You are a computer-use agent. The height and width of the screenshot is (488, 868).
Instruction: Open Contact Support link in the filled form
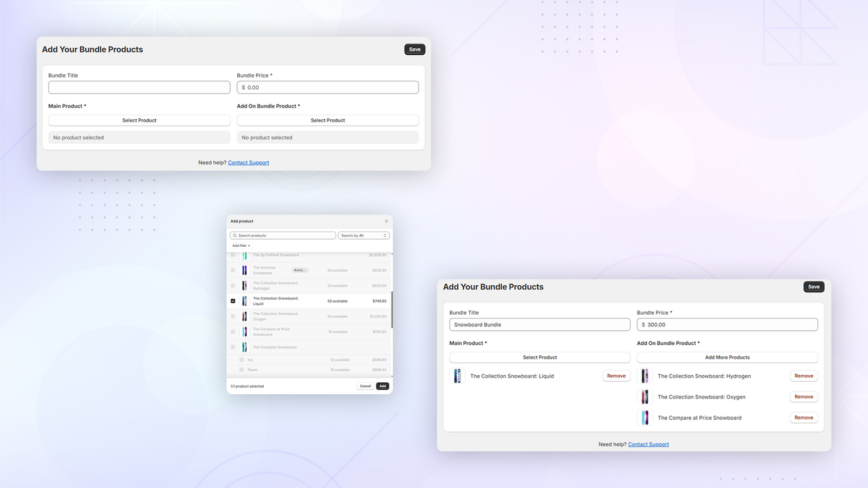[x=648, y=445]
